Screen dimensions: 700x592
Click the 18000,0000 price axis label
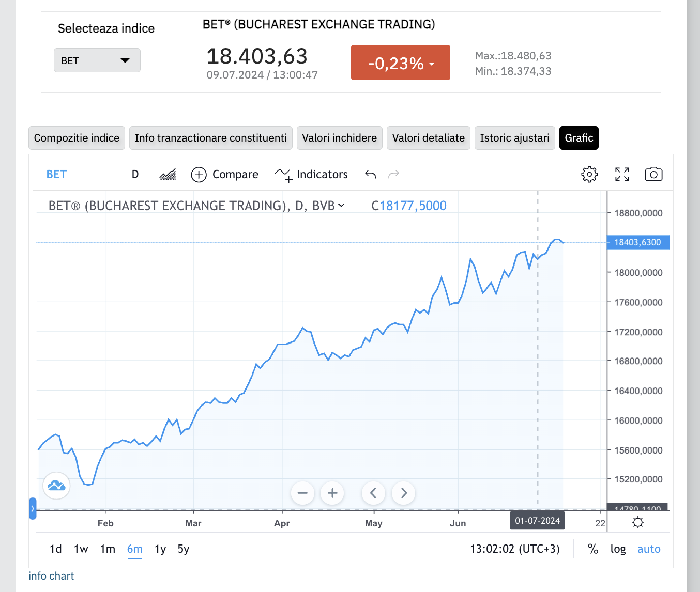638,272
